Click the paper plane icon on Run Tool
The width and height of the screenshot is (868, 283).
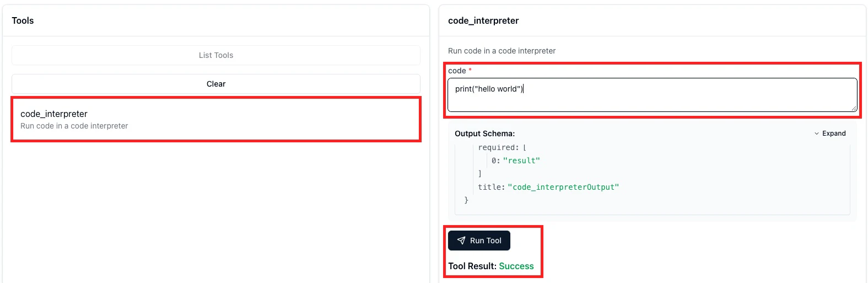(x=461, y=241)
